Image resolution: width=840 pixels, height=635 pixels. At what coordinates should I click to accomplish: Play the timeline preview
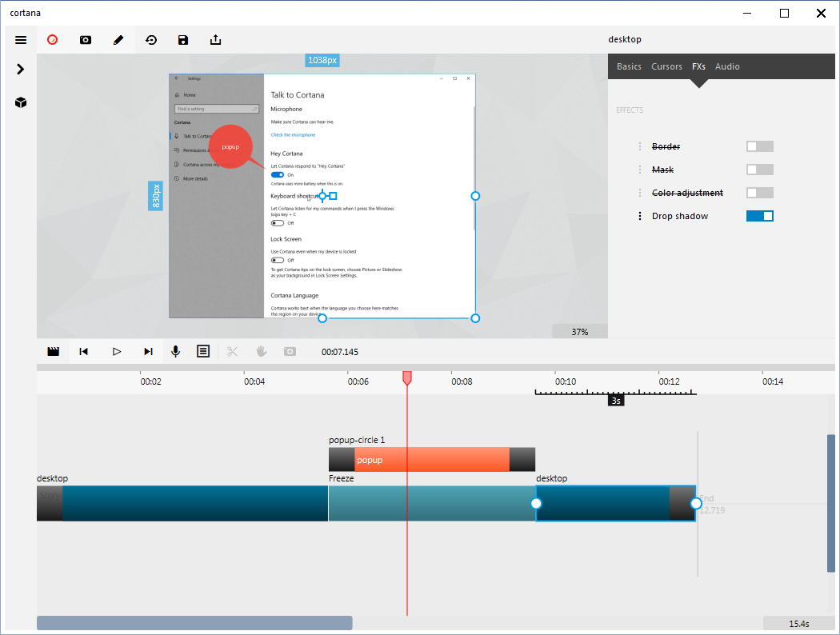117,351
